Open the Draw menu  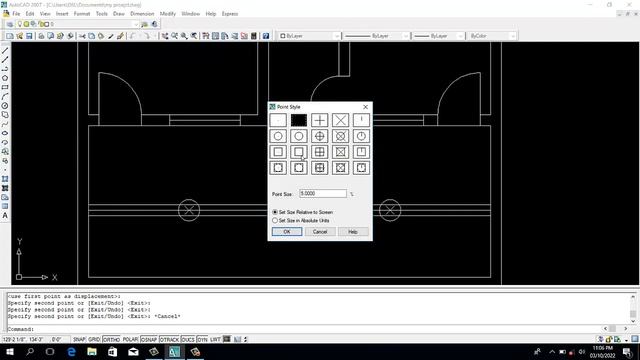[119, 13]
